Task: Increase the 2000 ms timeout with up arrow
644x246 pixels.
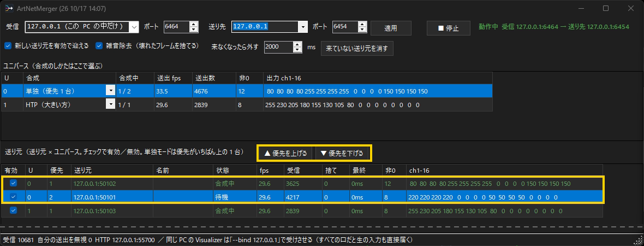Action: [298, 44]
